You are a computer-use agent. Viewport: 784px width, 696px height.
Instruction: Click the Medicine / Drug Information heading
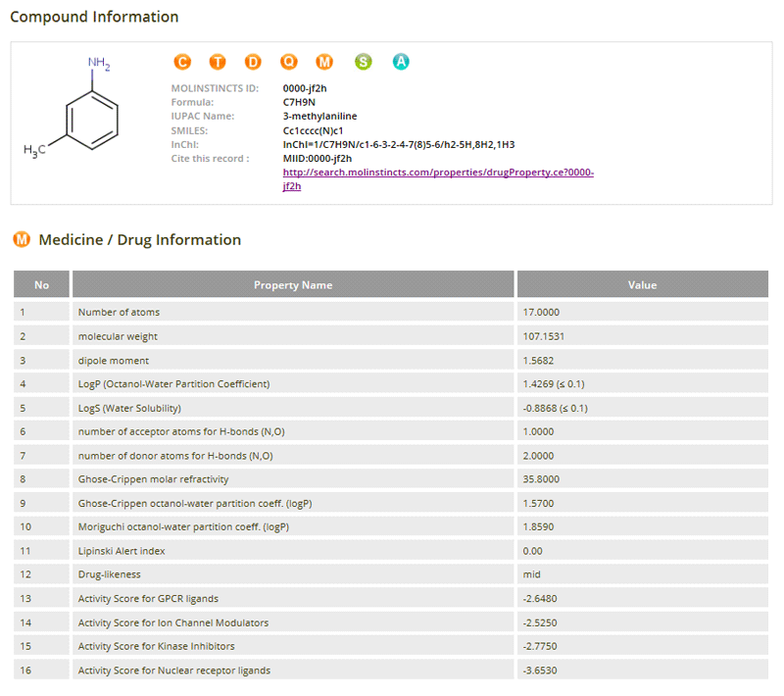point(139,239)
